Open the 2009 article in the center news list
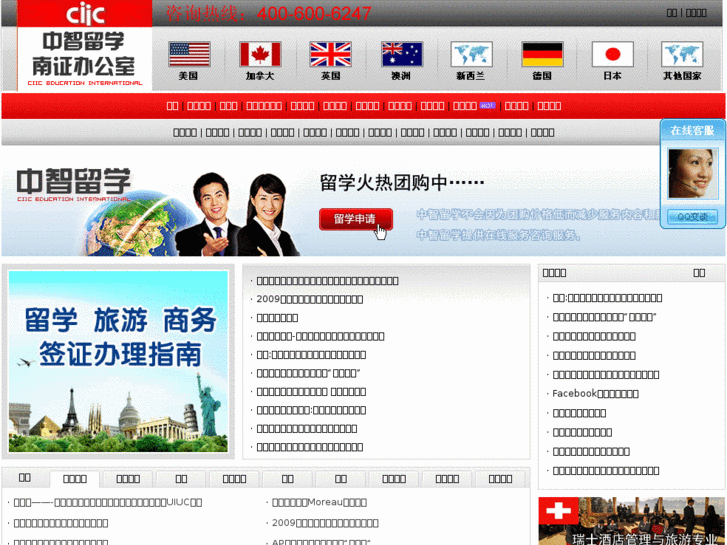Viewport: 727px width, 545px height. click(310, 299)
